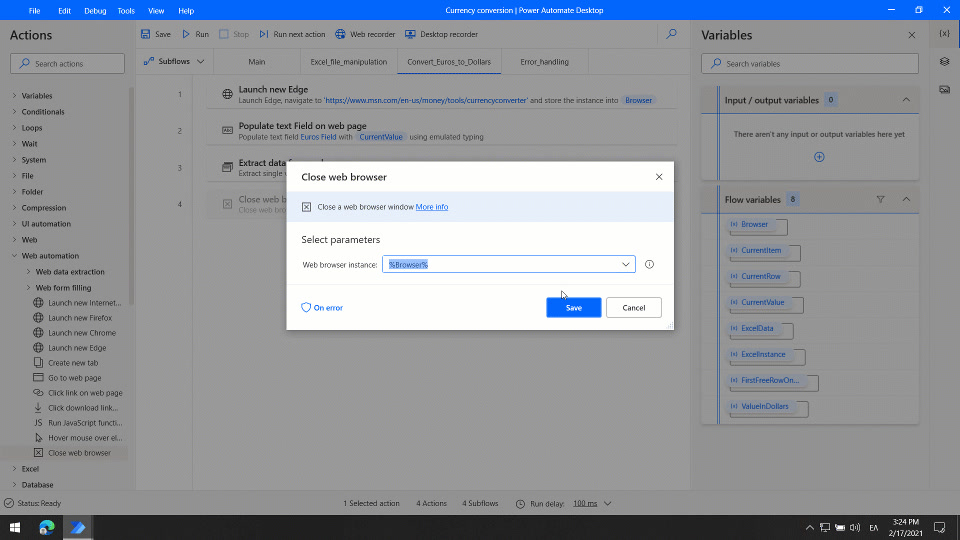Open the Subflows dropdown
The width and height of the screenshot is (960, 540).
coord(174,62)
